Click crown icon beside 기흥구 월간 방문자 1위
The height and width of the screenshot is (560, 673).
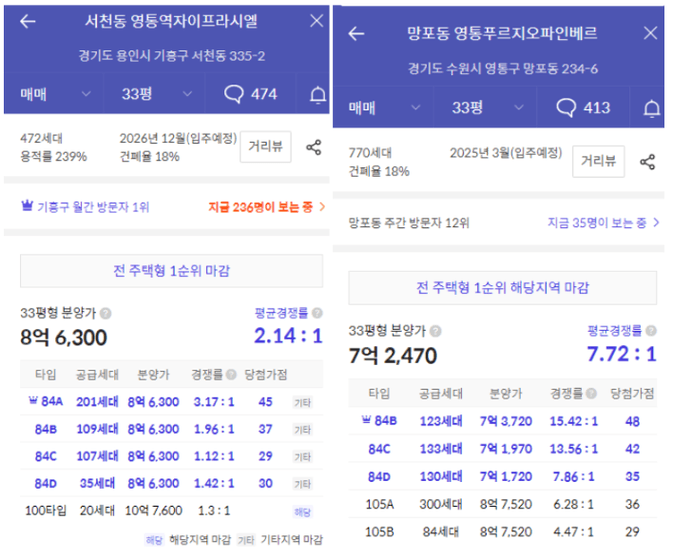tap(27, 206)
